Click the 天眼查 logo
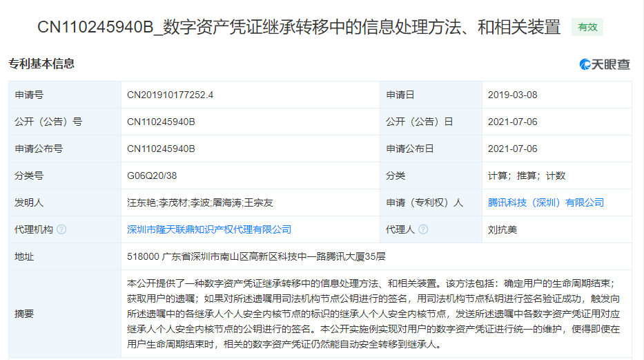Screen dimensions: 644x360 (605, 64)
